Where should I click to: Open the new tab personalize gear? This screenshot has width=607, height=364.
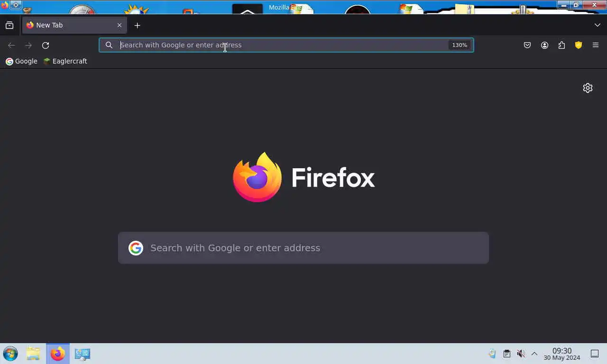point(588,88)
